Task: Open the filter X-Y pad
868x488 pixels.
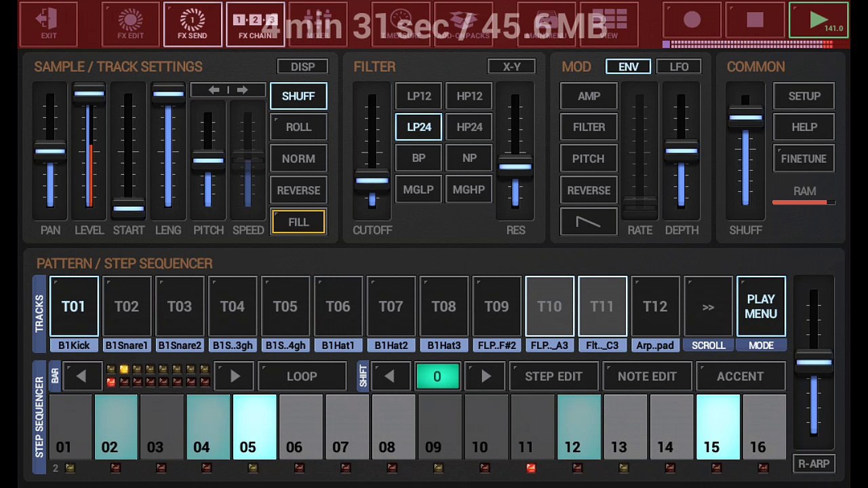Action: (512, 67)
